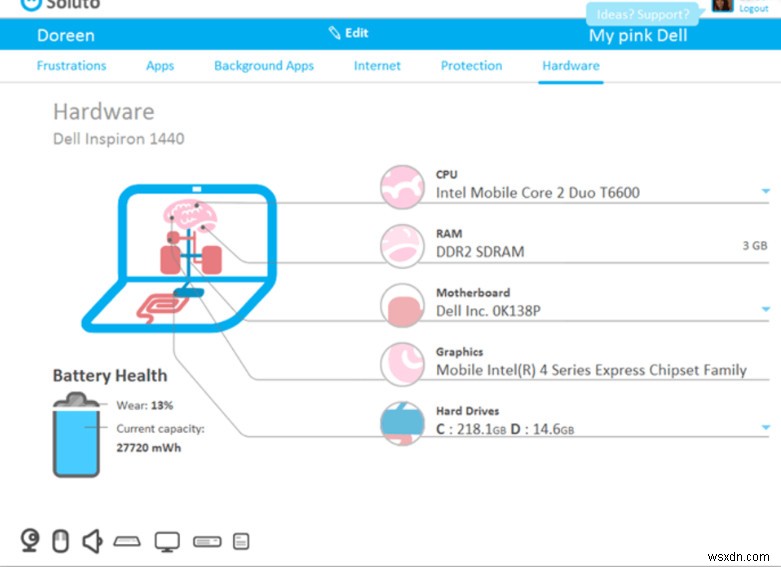Expand the CPU details arrow
Viewport: 781px width, 567px height.
click(766, 191)
